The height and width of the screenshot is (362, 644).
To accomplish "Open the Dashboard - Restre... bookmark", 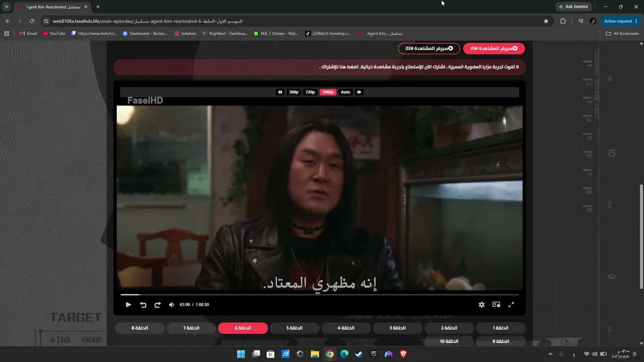I will (146, 34).
